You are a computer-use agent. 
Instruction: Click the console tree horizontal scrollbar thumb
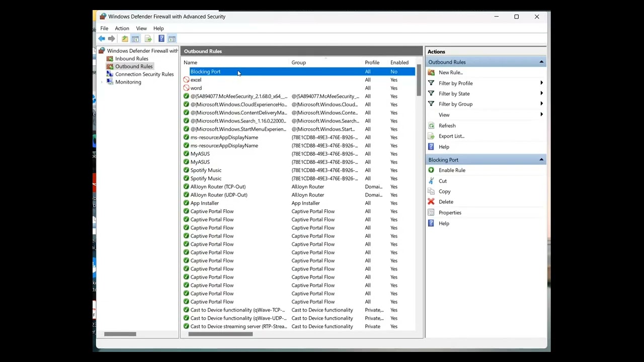pyautogui.click(x=120, y=334)
